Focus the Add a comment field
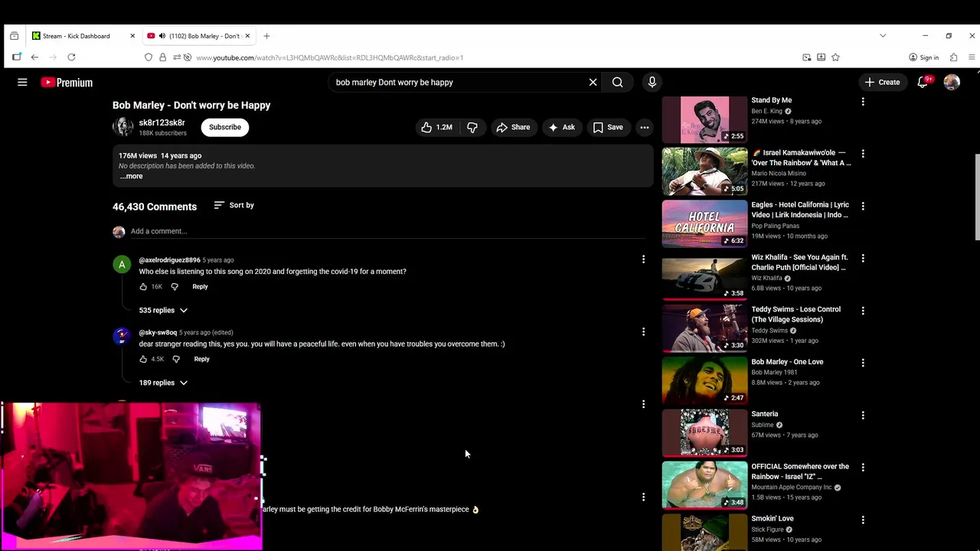This screenshot has width=980, height=551. tap(388, 231)
